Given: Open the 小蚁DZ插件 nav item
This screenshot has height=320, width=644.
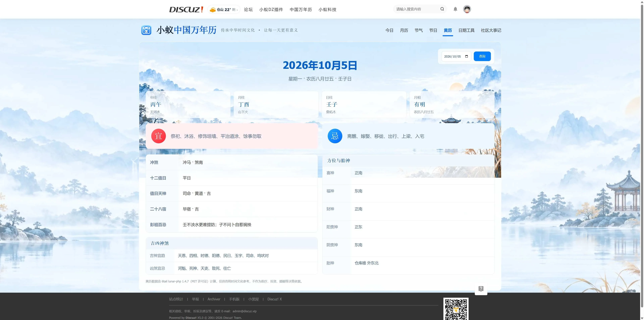Looking at the screenshot, I should (271, 10).
